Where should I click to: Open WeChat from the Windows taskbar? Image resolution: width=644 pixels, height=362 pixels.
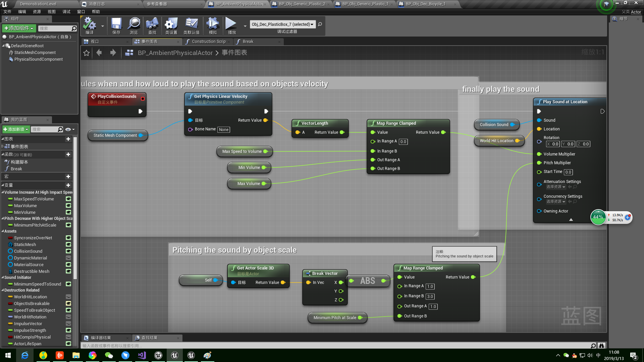[x=109, y=355]
